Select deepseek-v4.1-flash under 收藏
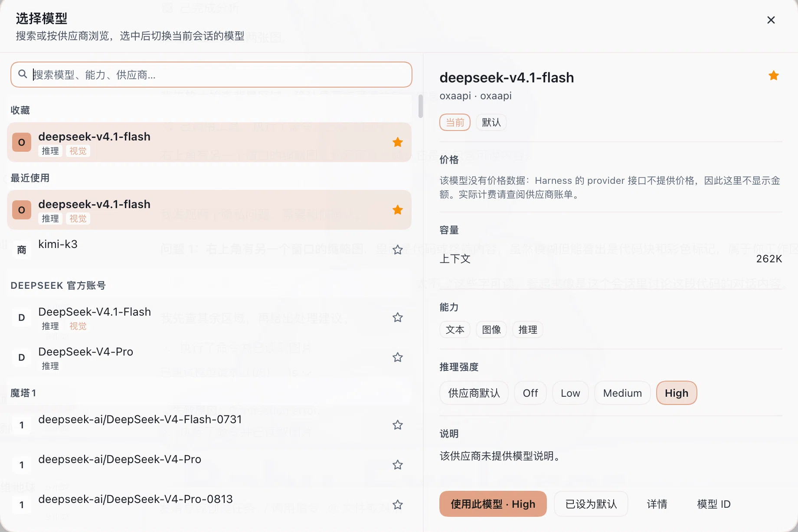The height and width of the screenshot is (532, 798). [x=209, y=142]
